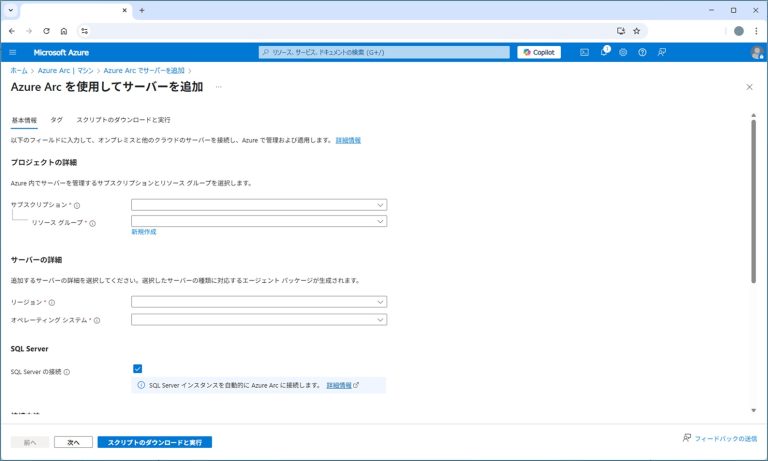Open portal settings gear icon
The height and width of the screenshot is (461, 768).
coord(623,52)
